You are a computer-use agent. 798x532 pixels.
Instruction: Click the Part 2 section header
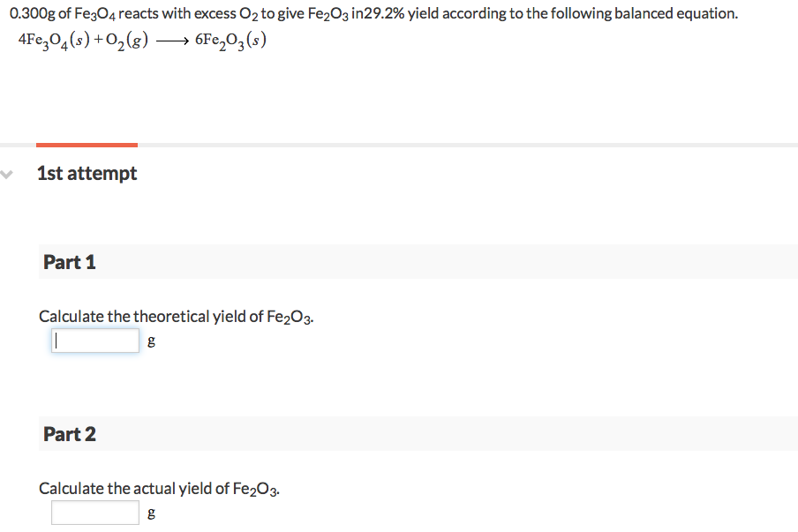tap(70, 434)
